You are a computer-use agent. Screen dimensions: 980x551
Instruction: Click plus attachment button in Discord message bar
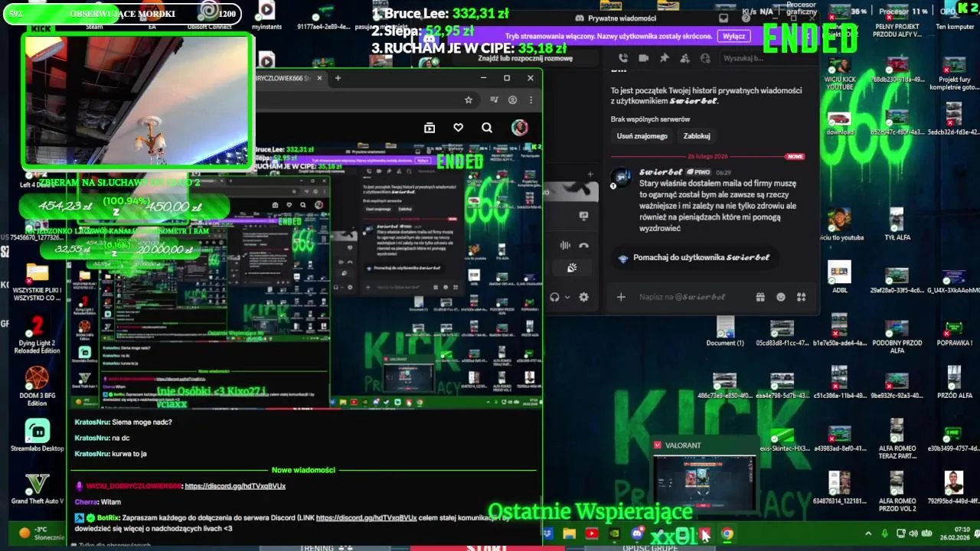[x=621, y=297]
